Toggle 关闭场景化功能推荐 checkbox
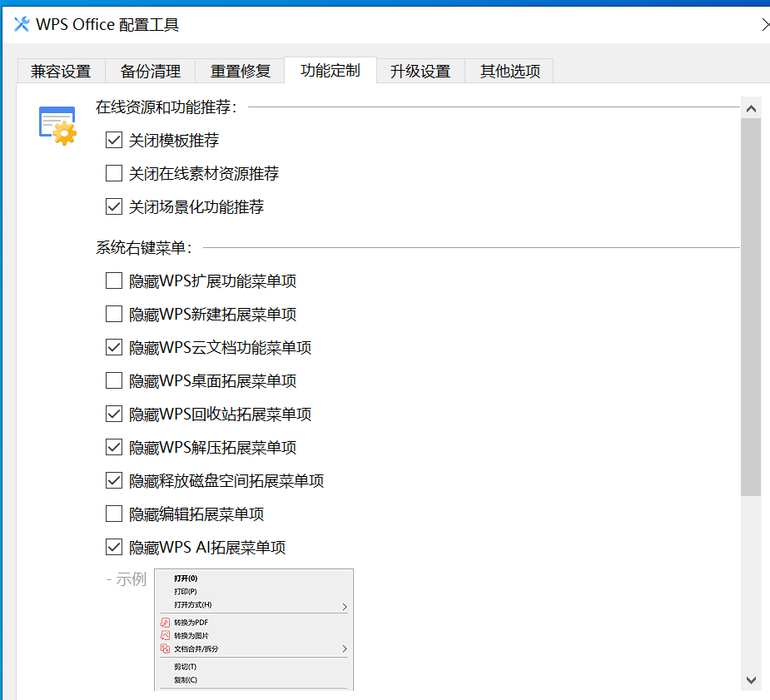This screenshot has height=700, width=770. point(114,206)
